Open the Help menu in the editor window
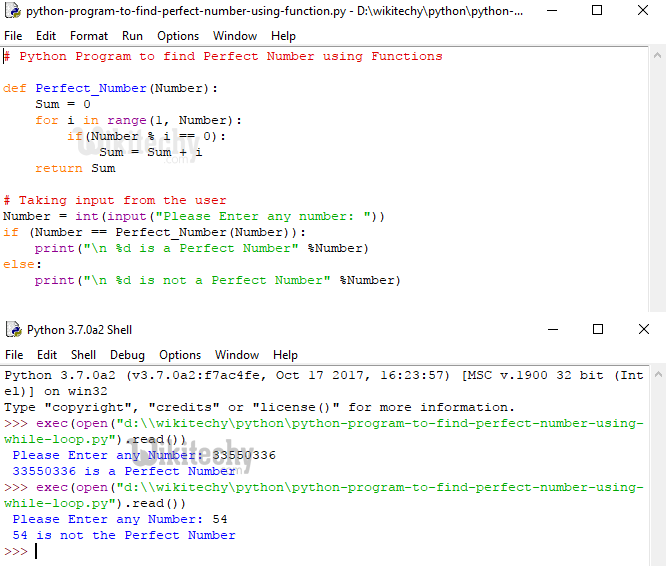Screen dimensions: 666x566 284,36
